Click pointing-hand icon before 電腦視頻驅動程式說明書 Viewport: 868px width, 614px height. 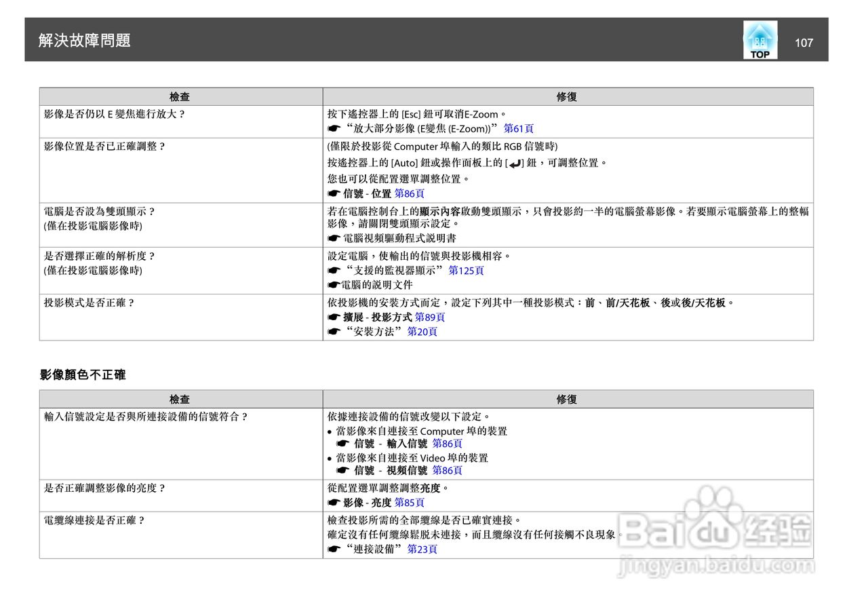334,238
